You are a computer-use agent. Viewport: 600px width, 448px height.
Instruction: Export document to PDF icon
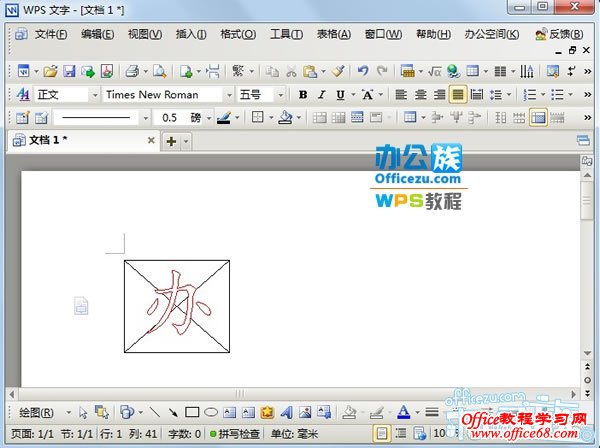107,71
